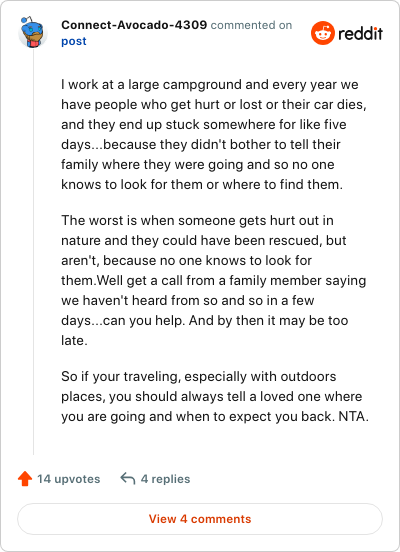Viewport: 400px width, 552px height.
Task: Click the single word line "late."
Action: pos(74,340)
